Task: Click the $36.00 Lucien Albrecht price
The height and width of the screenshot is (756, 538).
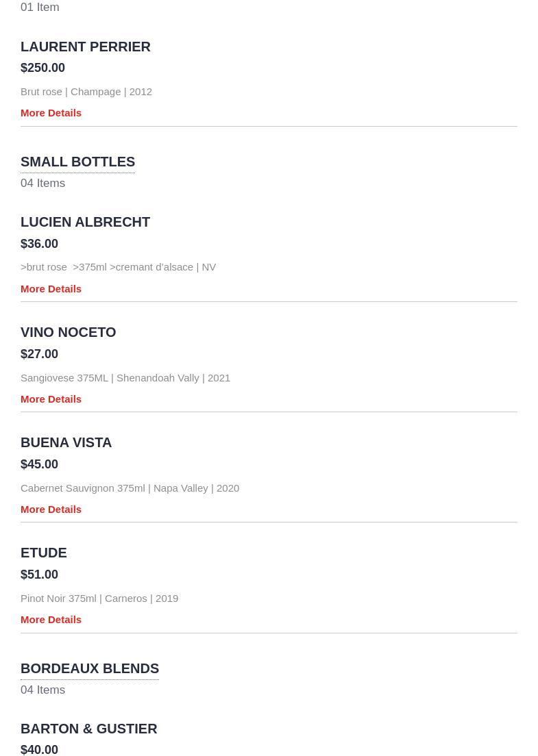Action: 39,244
